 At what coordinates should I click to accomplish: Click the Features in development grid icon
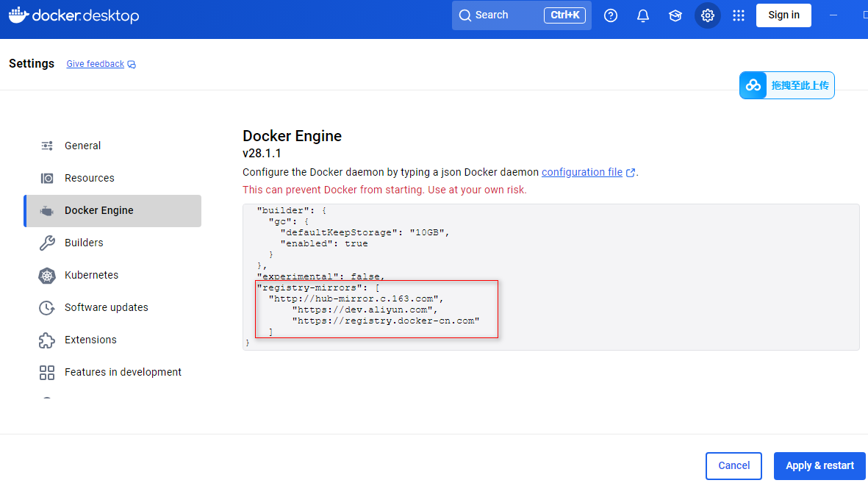[x=47, y=372]
